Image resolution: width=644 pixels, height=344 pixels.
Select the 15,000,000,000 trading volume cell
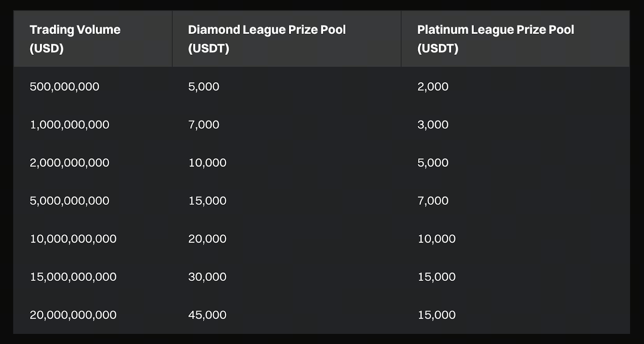pos(73,277)
